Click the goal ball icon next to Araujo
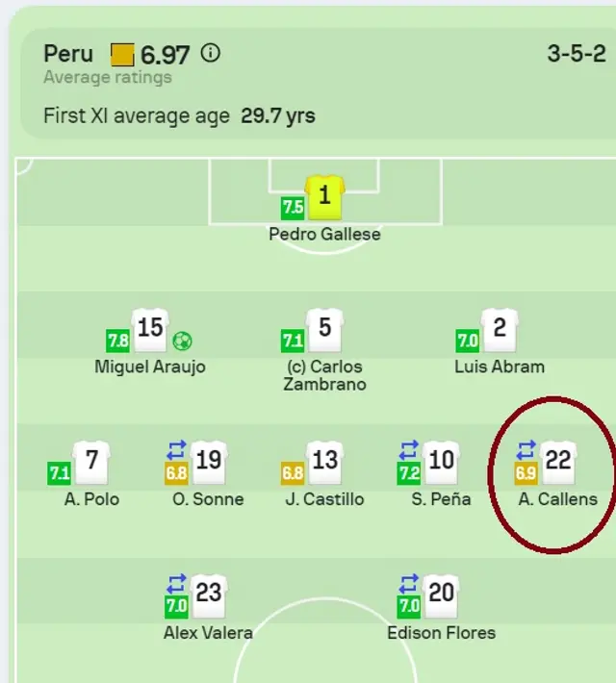Image resolution: width=616 pixels, height=683 pixels. coord(183,341)
